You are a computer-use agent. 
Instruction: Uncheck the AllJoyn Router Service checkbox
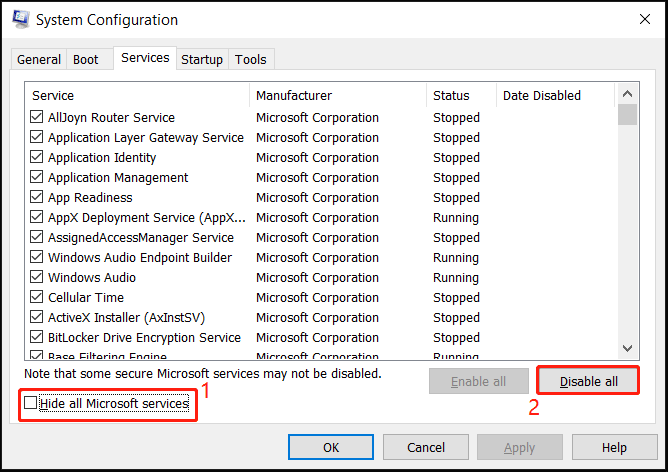(37, 118)
